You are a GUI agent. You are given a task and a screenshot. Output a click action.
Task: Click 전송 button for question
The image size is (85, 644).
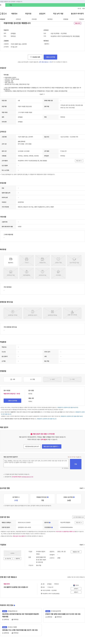(x=76, y=464)
